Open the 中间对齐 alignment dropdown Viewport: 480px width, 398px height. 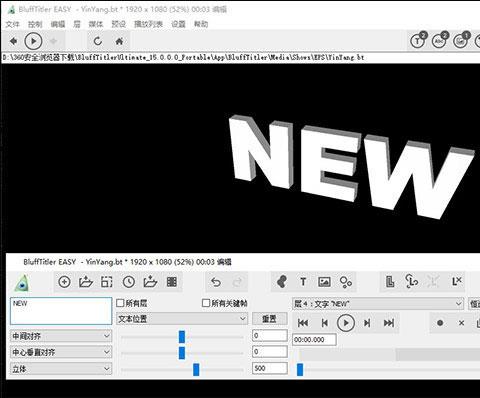point(61,336)
